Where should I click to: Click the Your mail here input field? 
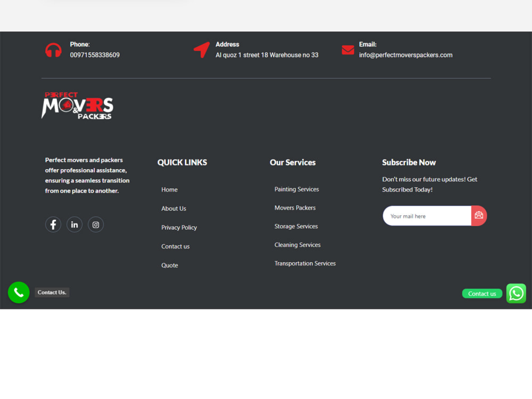click(427, 216)
